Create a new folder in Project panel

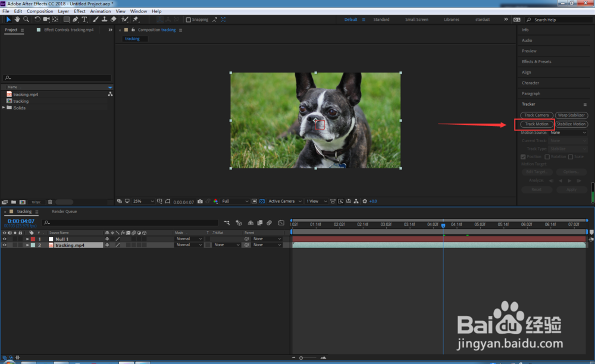[14, 202]
